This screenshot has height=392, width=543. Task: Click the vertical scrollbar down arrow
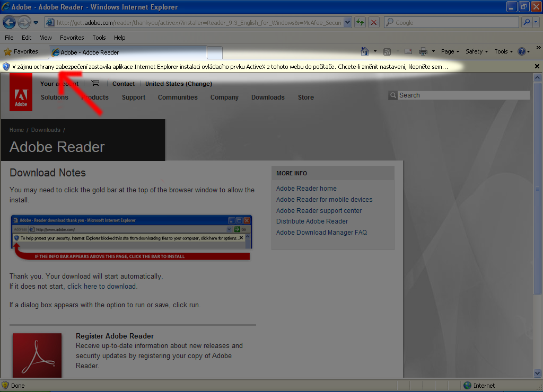click(537, 373)
